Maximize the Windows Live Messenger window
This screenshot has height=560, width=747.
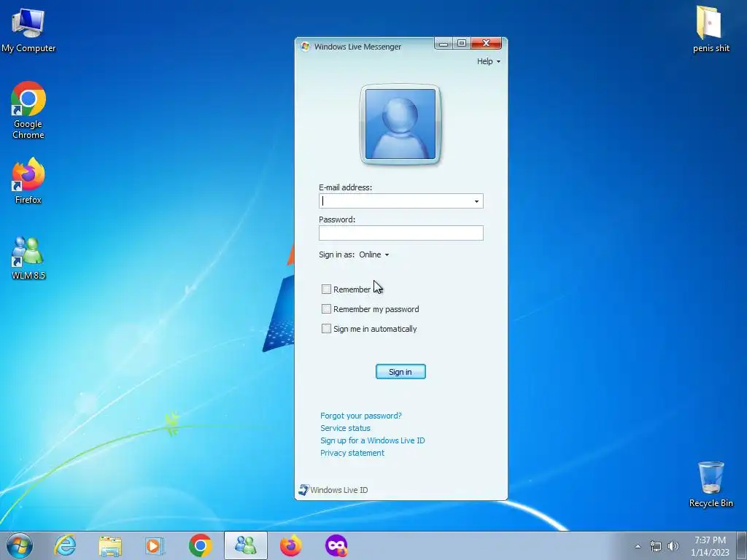(x=462, y=43)
